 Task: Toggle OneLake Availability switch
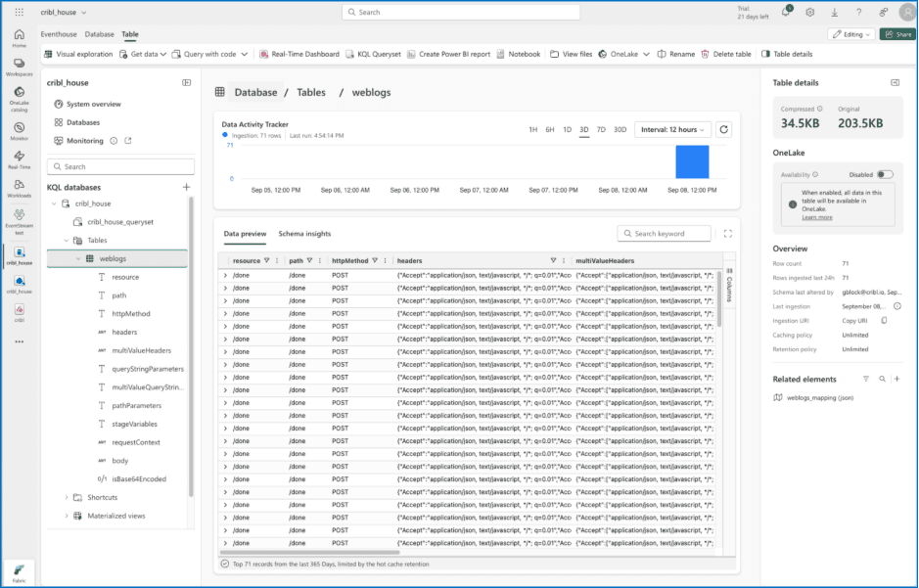pyautogui.click(x=884, y=174)
